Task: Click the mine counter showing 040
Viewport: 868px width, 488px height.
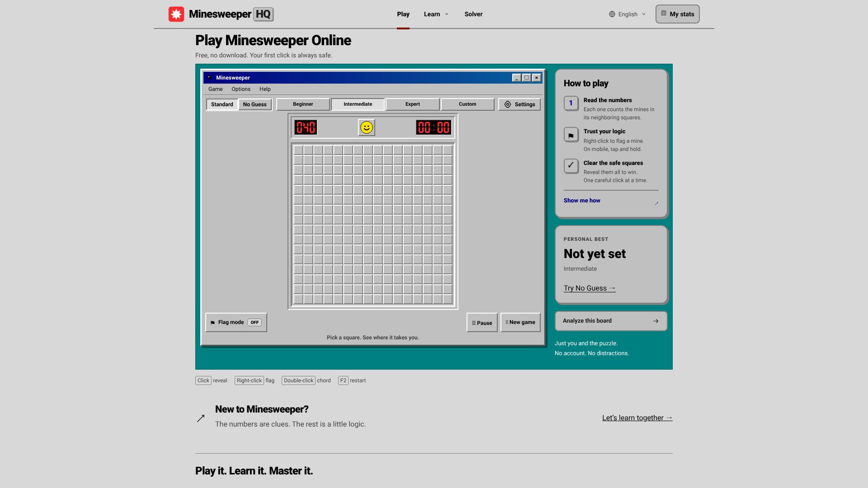Action: click(x=306, y=127)
